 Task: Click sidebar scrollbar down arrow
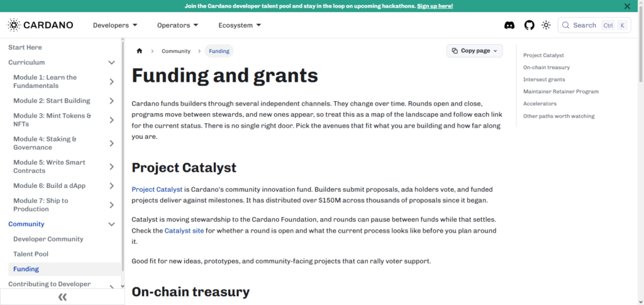(x=123, y=286)
